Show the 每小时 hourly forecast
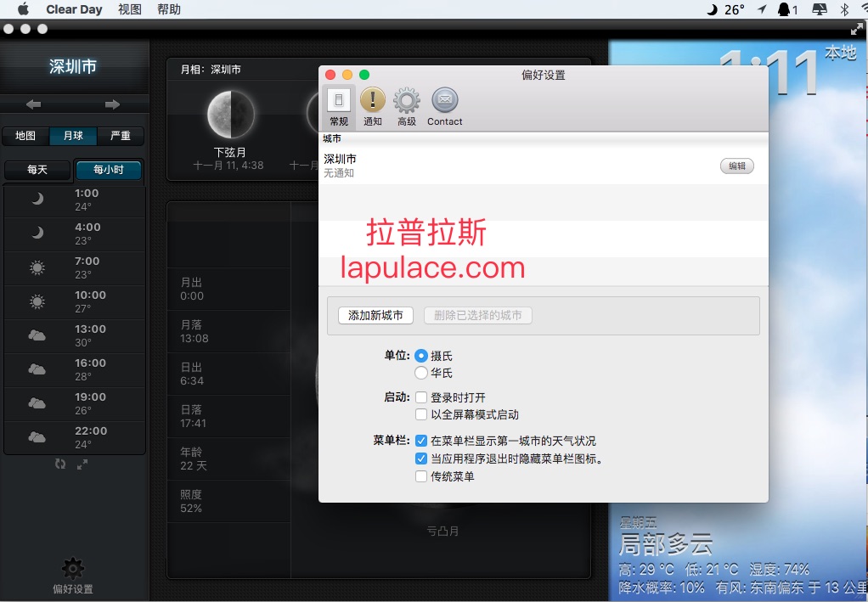Viewport: 868px width, 602px height. point(109,170)
